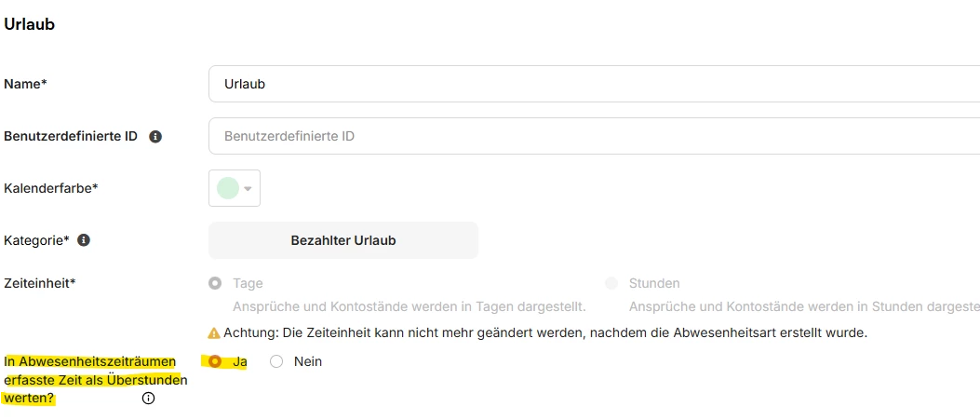Click the Benutzerdefinierte ID label text
The width and height of the screenshot is (980, 420).
71,136
